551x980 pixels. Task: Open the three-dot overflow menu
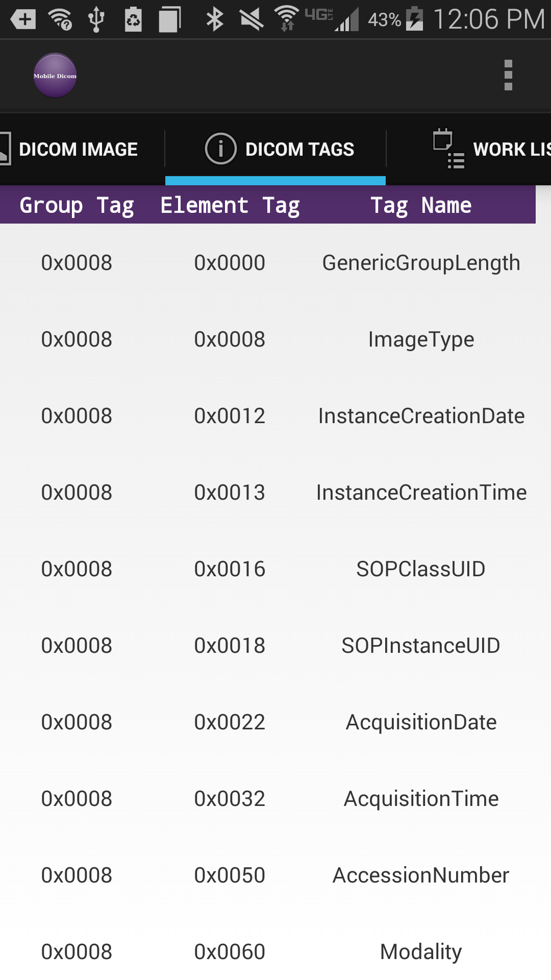(508, 76)
